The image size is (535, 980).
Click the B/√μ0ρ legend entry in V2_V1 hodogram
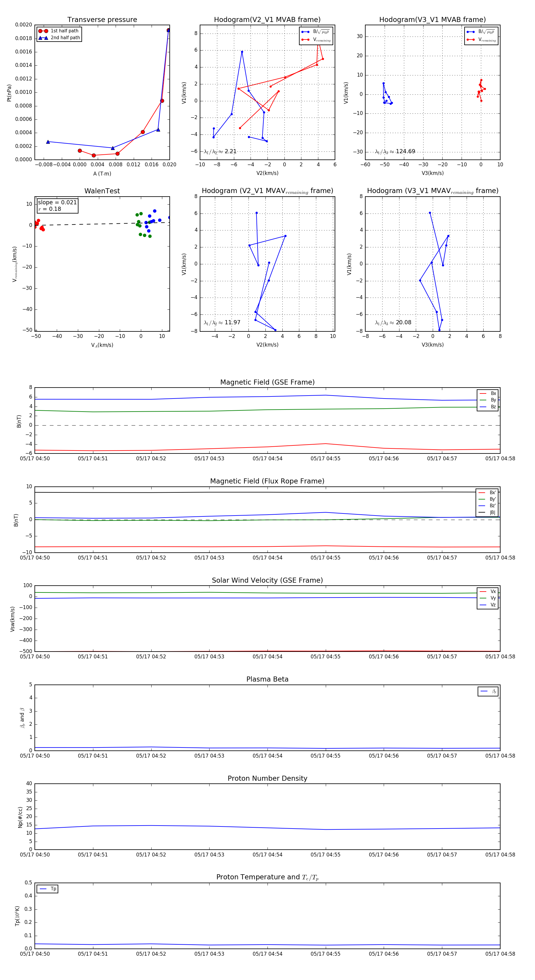(x=316, y=32)
